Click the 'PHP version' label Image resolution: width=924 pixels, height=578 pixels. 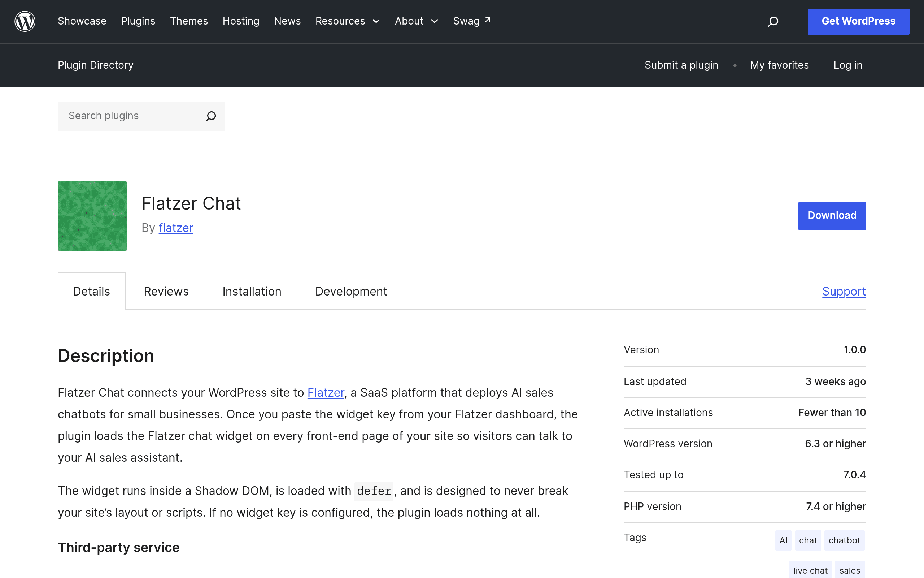[x=653, y=506]
